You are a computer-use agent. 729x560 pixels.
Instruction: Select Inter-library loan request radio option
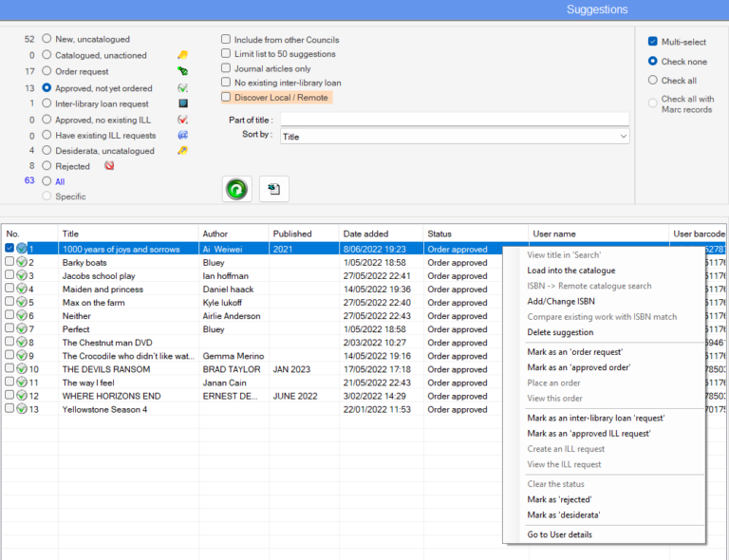click(x=47, y=103)
